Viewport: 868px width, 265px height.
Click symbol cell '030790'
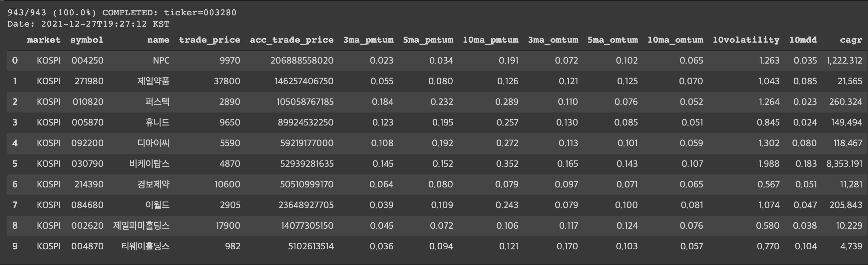[88, 164]
